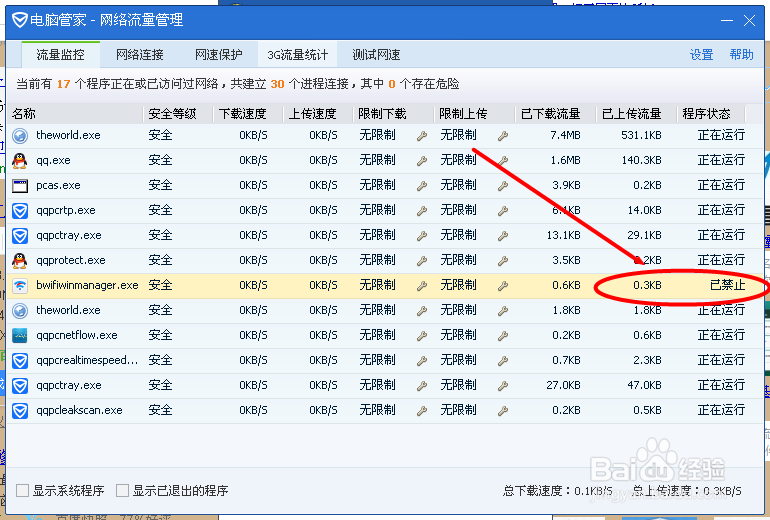Select the qqpcnetflow.exe process name

[x=77, y=335]
